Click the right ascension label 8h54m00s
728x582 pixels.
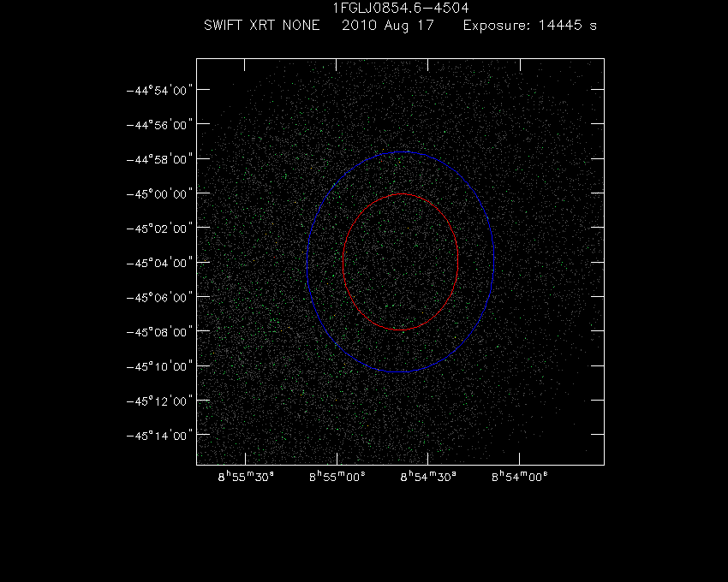(520, 477)
